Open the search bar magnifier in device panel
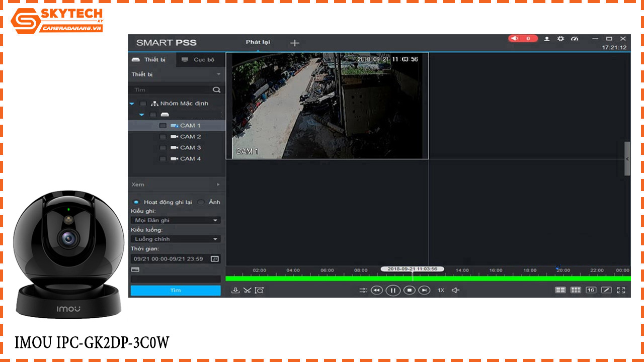Screen dimensions: 644x362 coord(216,89)
